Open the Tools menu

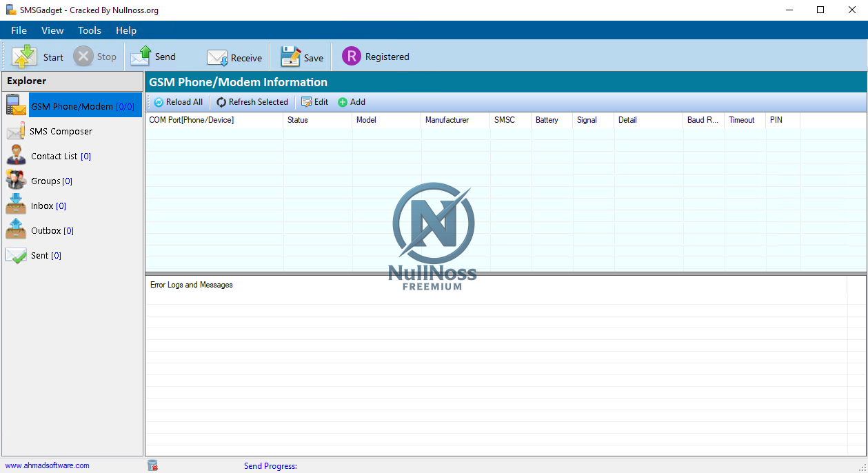click(x=90, y=30)
